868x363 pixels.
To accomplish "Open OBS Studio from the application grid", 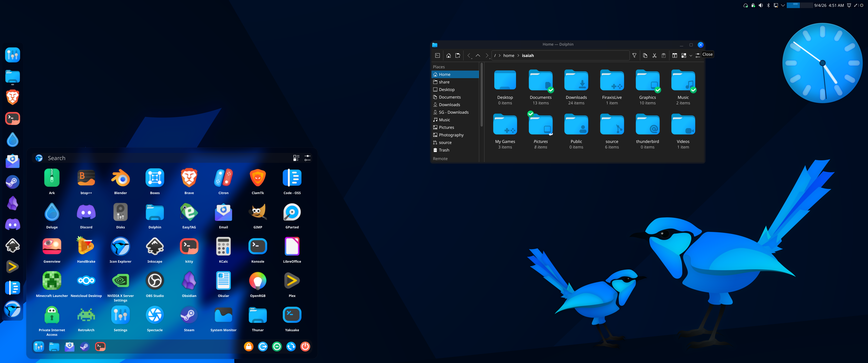I will (155, 285).
